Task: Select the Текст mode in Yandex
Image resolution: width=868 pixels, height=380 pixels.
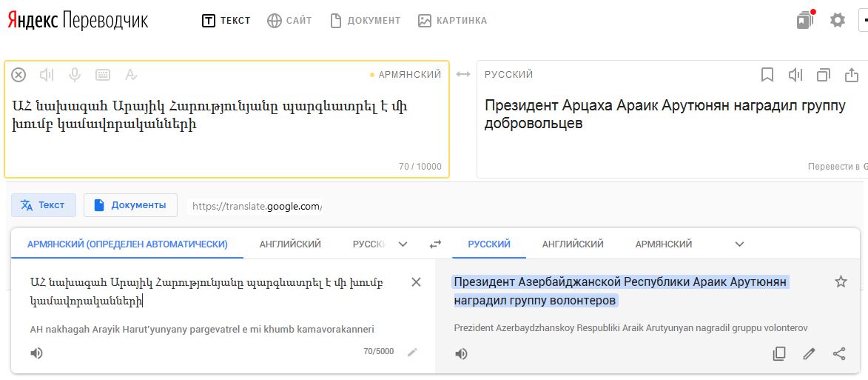Action: point(226,21)
